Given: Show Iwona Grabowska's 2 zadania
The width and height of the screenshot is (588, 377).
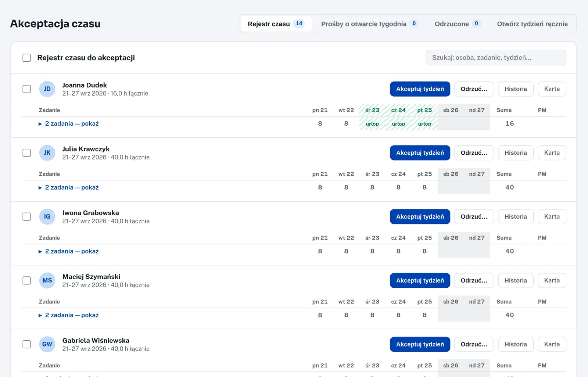Looking at the screenshot, I should click(x=69, y=251).
